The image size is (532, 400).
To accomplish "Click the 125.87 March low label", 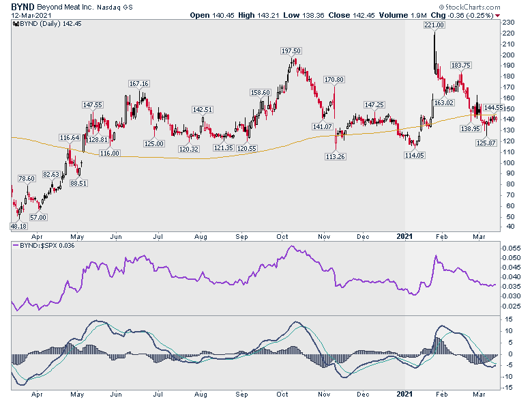I will coord(486,143).
